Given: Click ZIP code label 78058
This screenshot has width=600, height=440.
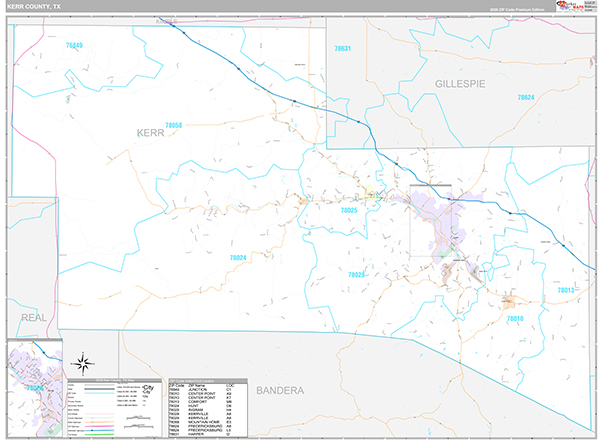Looking at the screenshot, I should tap(174, 125).
